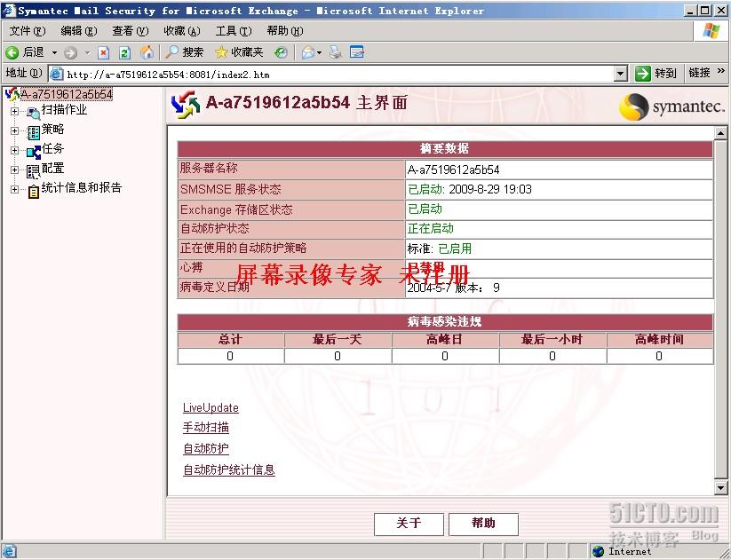Open the Mail icon dropdown arrow
This screenshot has width=731, height=560.
(x=320, y=52)
